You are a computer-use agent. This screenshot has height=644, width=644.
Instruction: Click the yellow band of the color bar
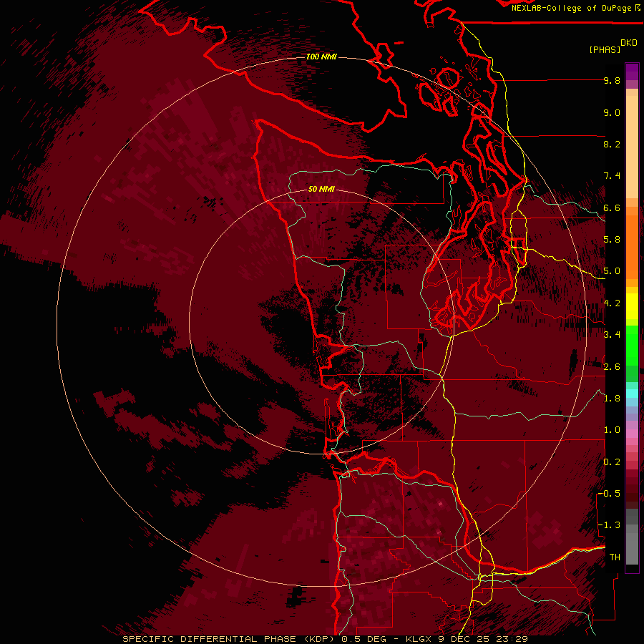point(632,306)
